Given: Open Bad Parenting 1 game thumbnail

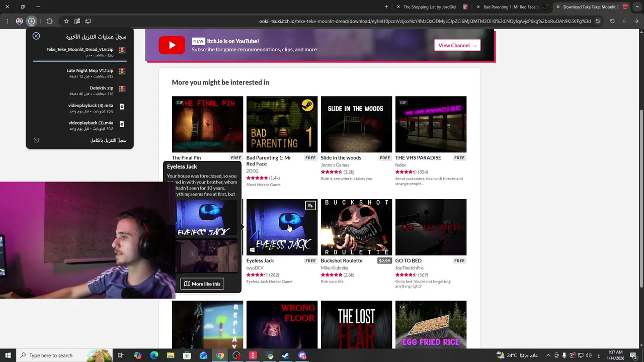Looking at the screenshot, I should click(x=282, y=124).
